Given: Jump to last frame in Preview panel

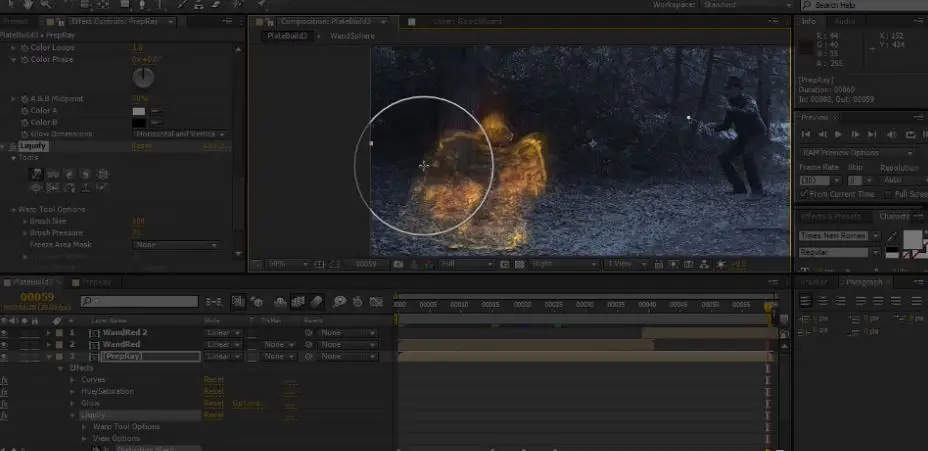Looking at the screenshot, I should click(x=872, y=135).
